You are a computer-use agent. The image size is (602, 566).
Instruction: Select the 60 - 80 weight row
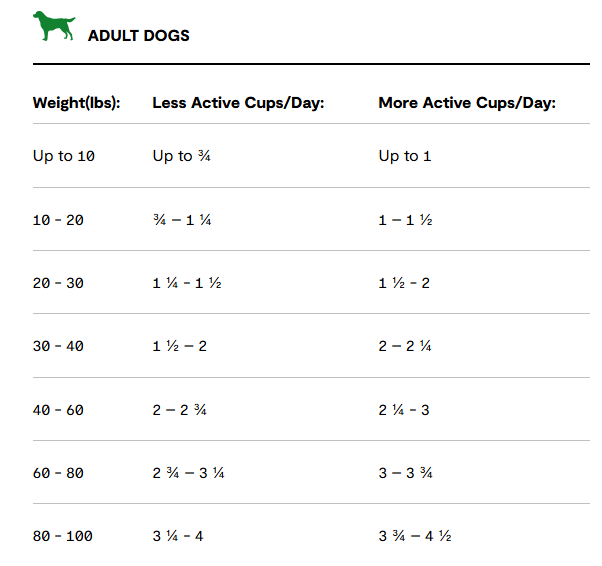[311, 473]
